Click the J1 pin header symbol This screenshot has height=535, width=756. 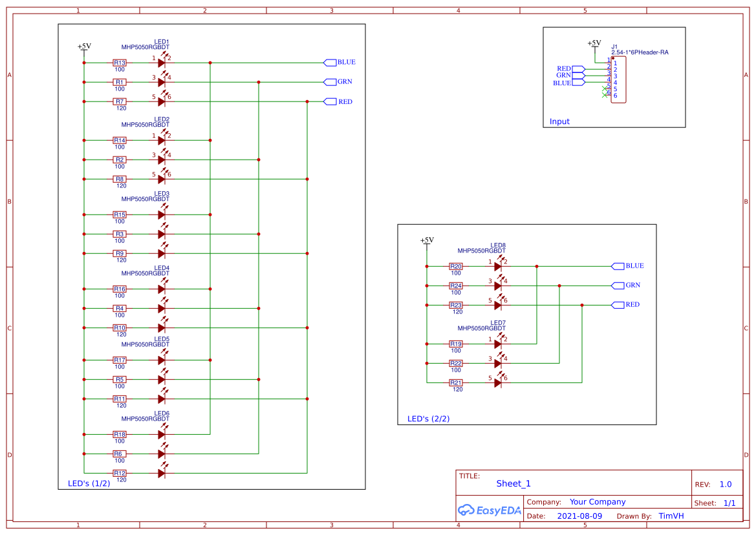pos(618,78)
